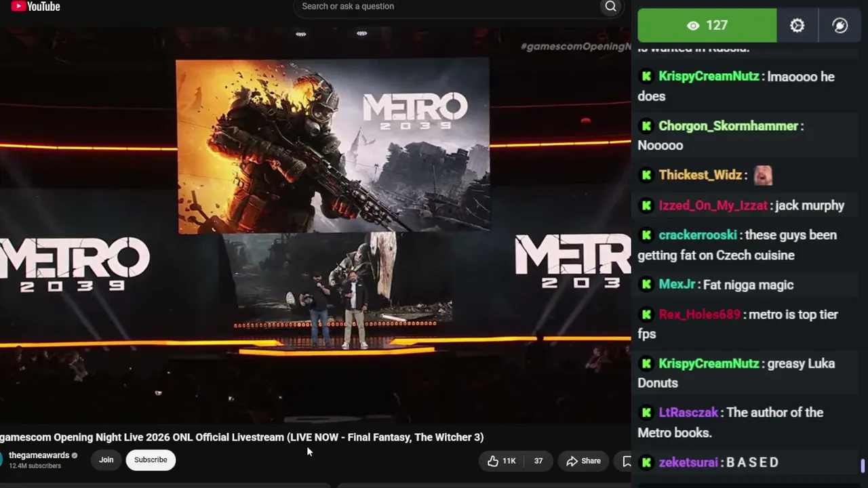The image size is (868, 488).
Task: Open username Izzed_On_My_Izzat in chat
Action: click(x=713, y=205)
